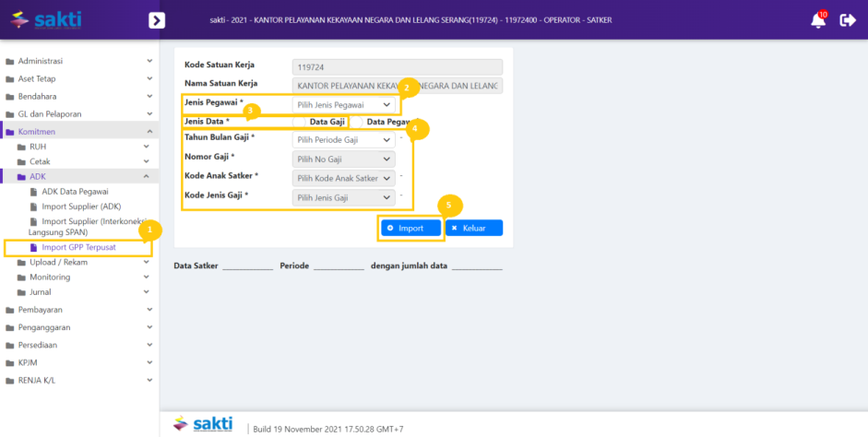Toggle sidebar with the arrow button
The width and height of the screenshot is (868, 437).
(x=157, y=20)
